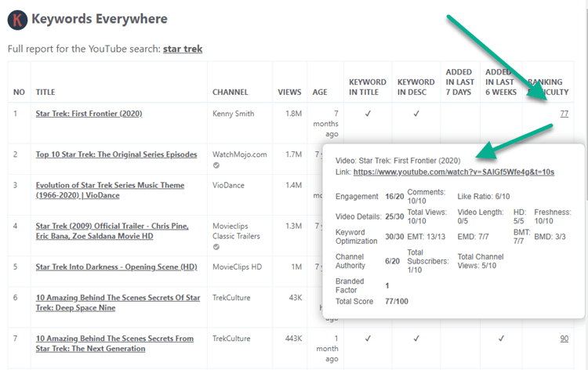Click 443K views value

[293, 339]
